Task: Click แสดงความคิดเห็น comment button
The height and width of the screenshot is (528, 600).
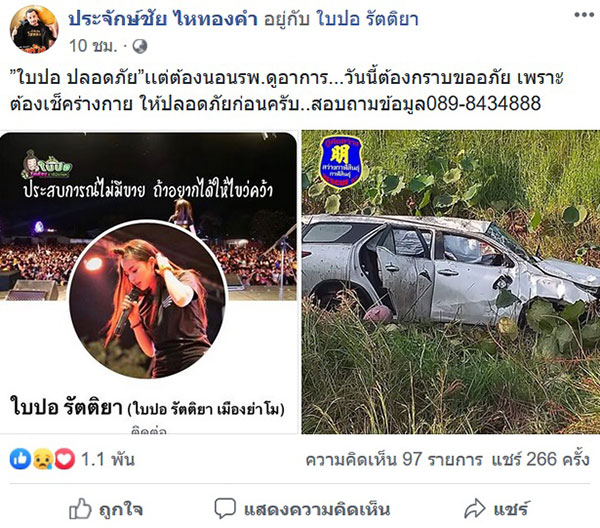Action: coord(302,509)
